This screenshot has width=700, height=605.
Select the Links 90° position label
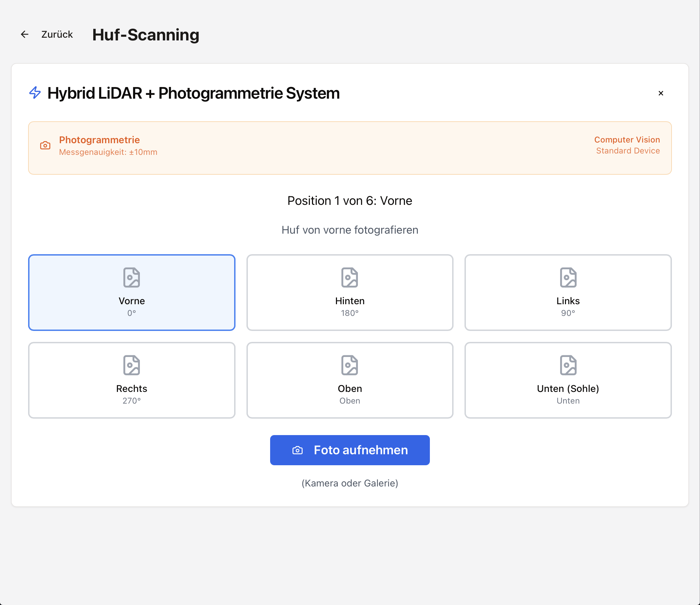pos(568,301)
